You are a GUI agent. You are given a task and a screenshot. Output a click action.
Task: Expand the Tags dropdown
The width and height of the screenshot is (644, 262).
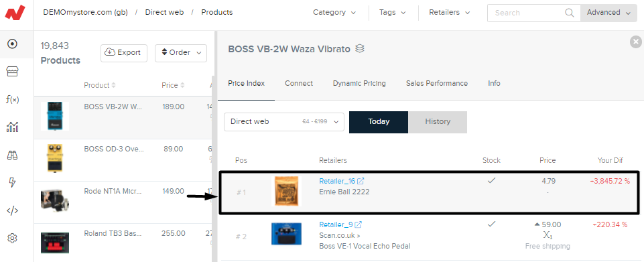coord(393,12)
